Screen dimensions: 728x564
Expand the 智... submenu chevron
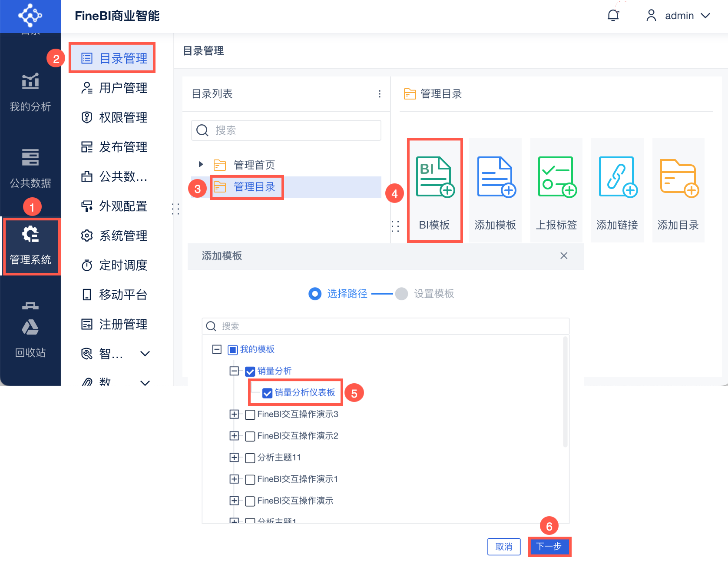(145, 354)
